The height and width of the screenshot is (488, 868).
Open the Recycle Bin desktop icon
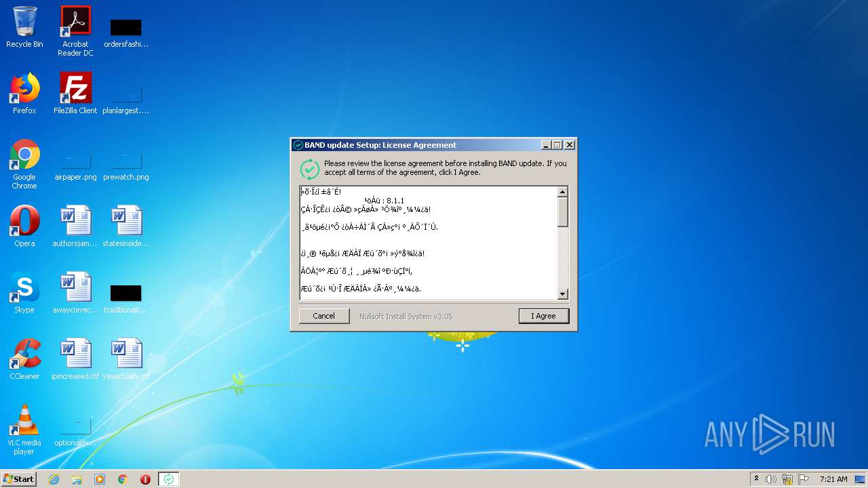click(24, 28)
